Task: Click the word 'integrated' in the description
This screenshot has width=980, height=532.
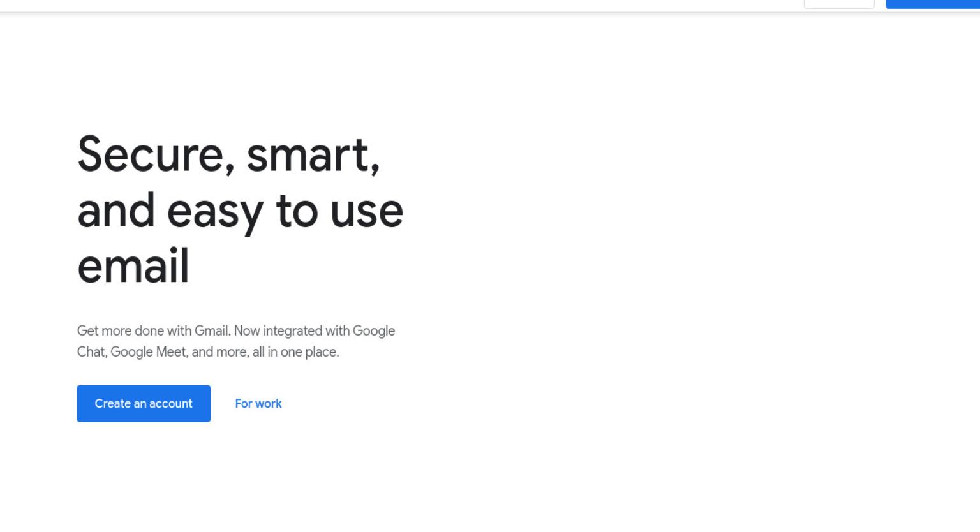Action: [292, 331]
